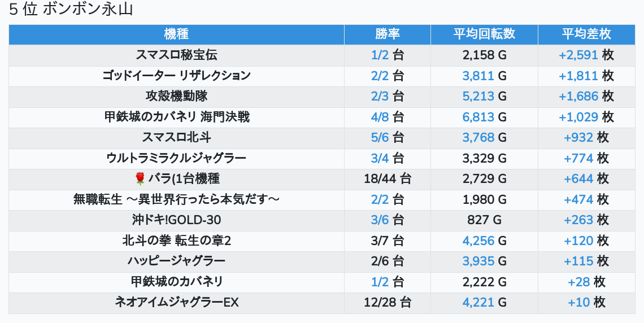The height and width of the screenshot is (323, 644).
Task: Click the 2/2 link for ゴッドイーター リザレクション
Action: (380, 76)
